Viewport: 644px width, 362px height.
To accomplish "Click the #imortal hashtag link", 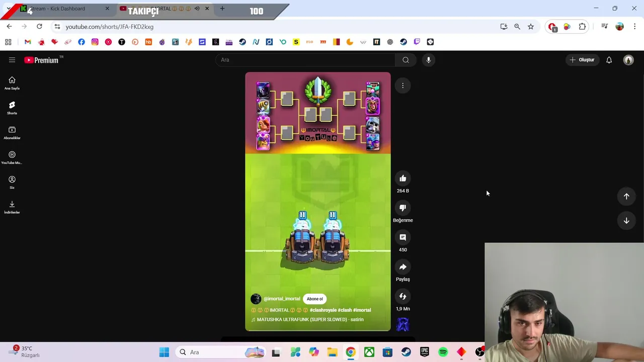I will pyautogui.click(x=362, y=310).
